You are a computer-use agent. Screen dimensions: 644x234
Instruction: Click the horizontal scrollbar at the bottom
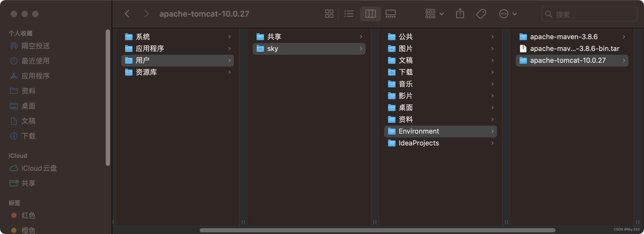click(377, 230)
